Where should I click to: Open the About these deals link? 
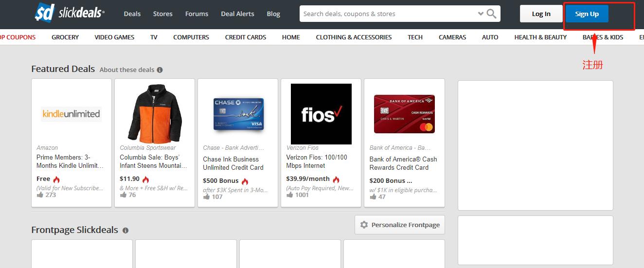click(x=127, y=70)
